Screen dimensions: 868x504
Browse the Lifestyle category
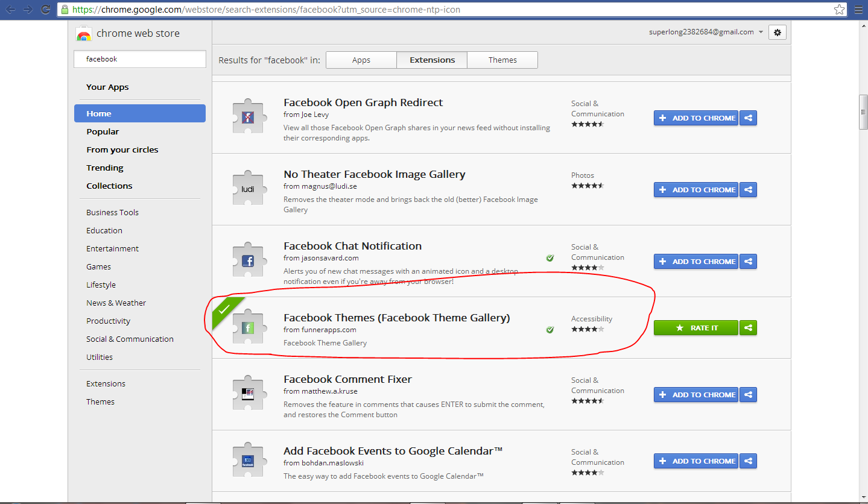[101, 285]
